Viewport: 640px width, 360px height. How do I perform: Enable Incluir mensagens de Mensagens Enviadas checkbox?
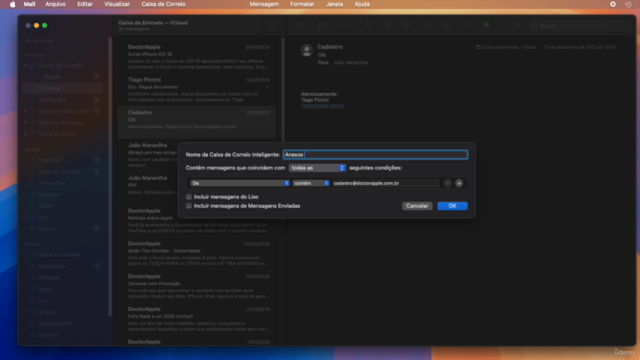click(x=189, y=206)
